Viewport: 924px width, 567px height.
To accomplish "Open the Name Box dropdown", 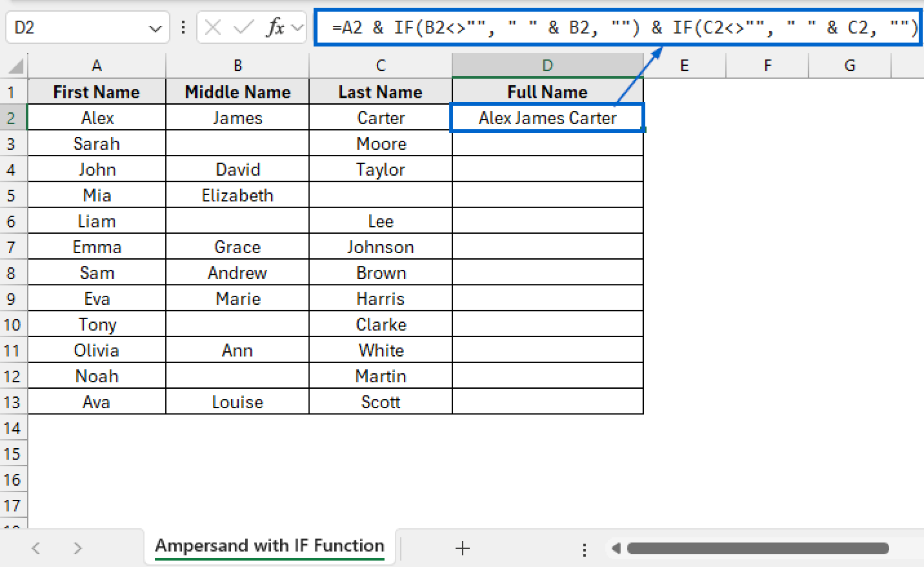I will (x=155, y=27).
